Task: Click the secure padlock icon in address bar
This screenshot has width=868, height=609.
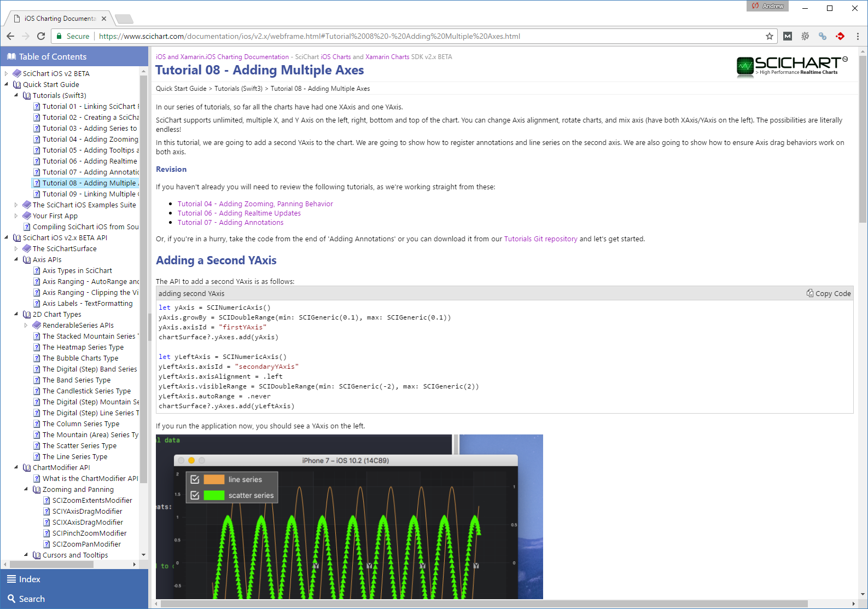Action: (x=59, y=36)
